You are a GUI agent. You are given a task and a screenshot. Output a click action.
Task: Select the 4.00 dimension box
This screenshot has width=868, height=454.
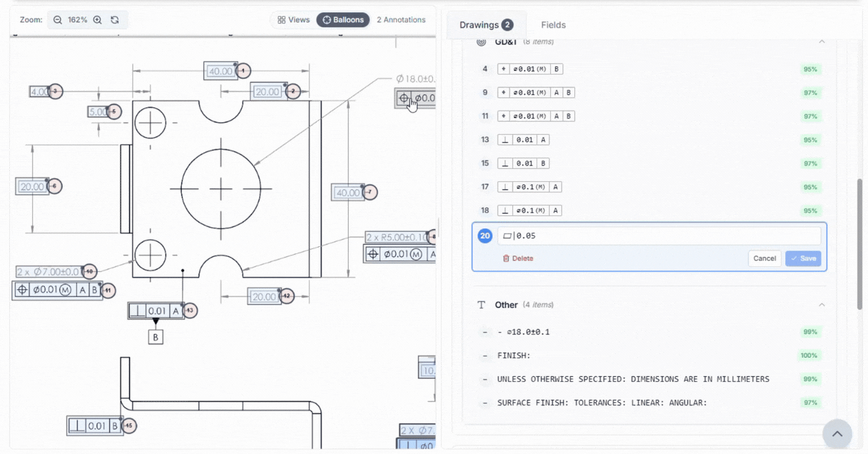pyautogui.click(x=40, y=92)
